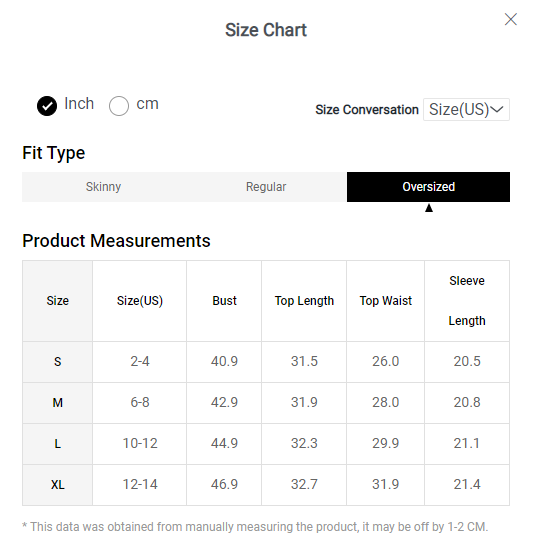
Task: Close the Size Chart dialog
Action: (x=510, y=19)
